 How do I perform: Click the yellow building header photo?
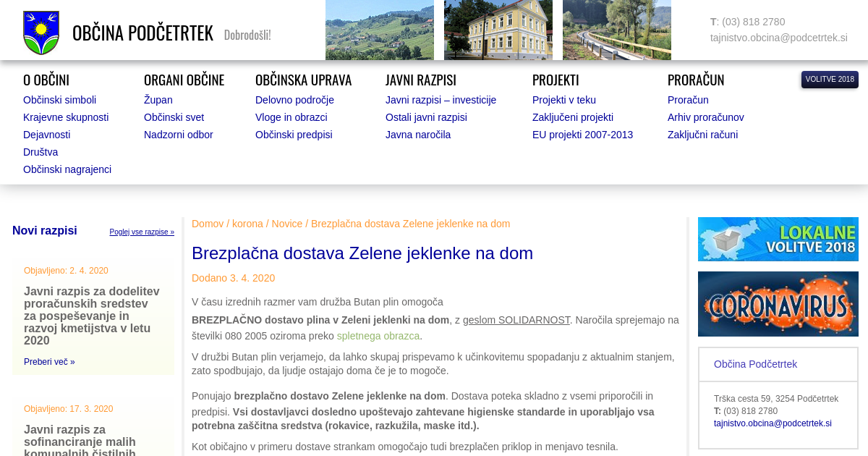coord(498,30)
